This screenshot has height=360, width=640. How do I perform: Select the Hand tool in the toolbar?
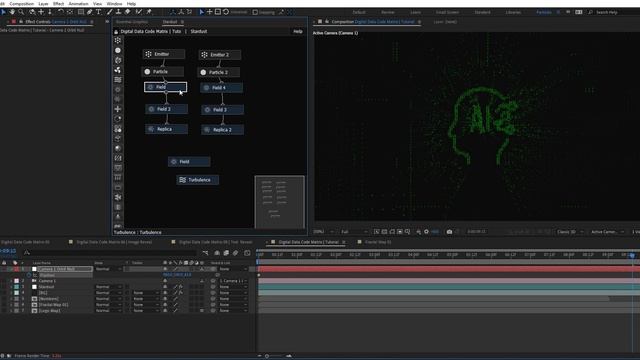12,12
